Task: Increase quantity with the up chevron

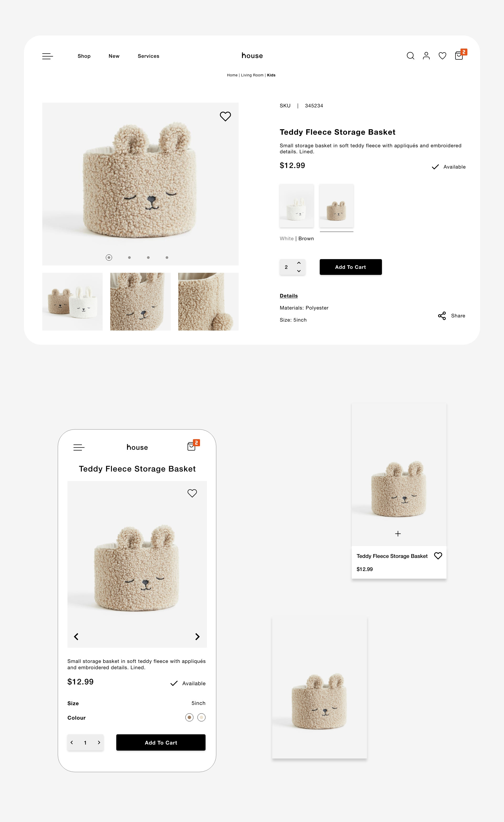Action: (x=299, y=263)
